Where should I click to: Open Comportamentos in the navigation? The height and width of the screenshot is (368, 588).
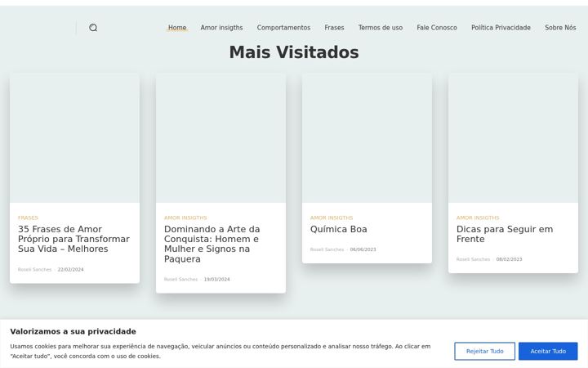pyautogui.click(x=283, y=28)
